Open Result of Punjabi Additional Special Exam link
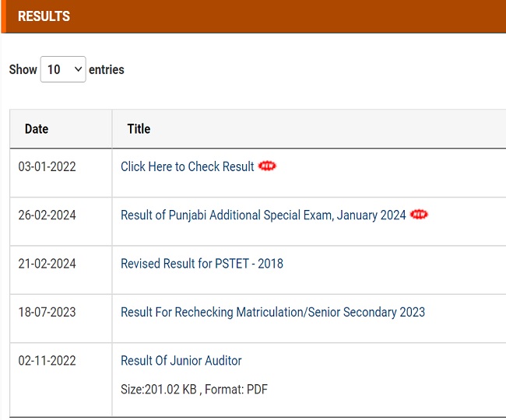 click(x=263, y=215)
